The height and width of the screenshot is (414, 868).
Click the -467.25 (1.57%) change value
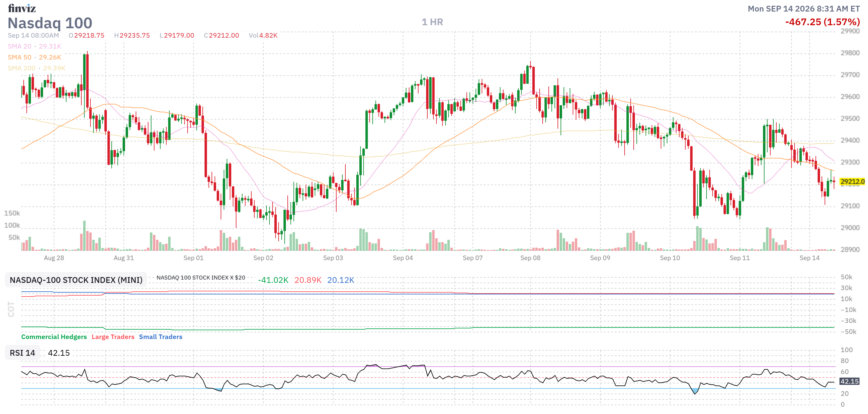[822, 22]
